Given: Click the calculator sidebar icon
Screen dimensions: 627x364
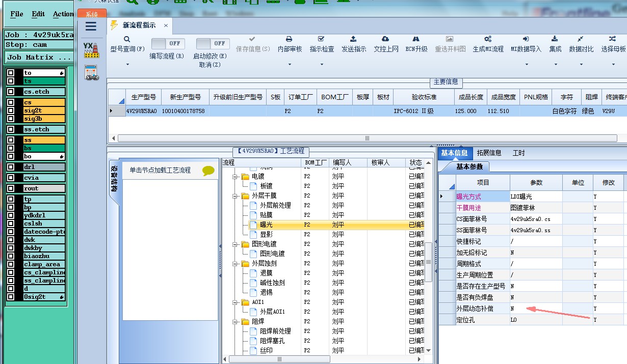Looking at the screenshot, I should (x=91, y=73).
